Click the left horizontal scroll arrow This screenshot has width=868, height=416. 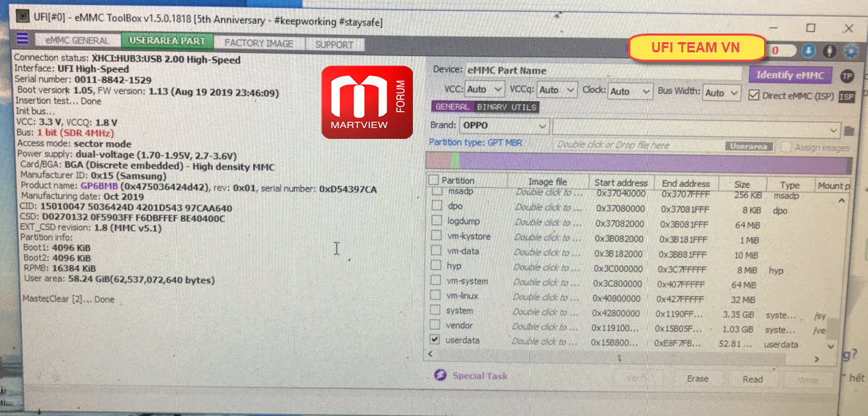coord(431,354)
